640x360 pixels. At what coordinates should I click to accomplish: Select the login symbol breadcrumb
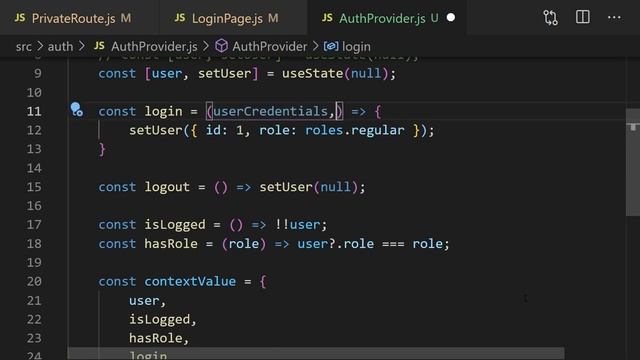pyautogui.click(x=356, y=47)
